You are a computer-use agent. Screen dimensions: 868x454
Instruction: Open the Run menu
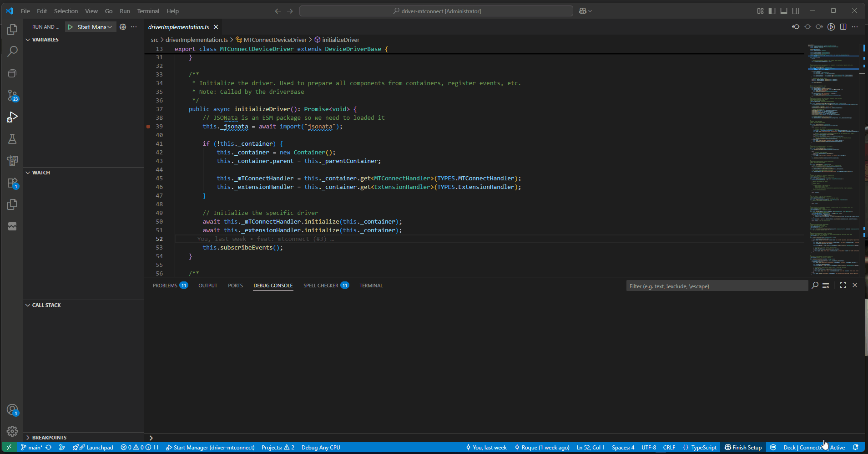click(x=125, y=11)
